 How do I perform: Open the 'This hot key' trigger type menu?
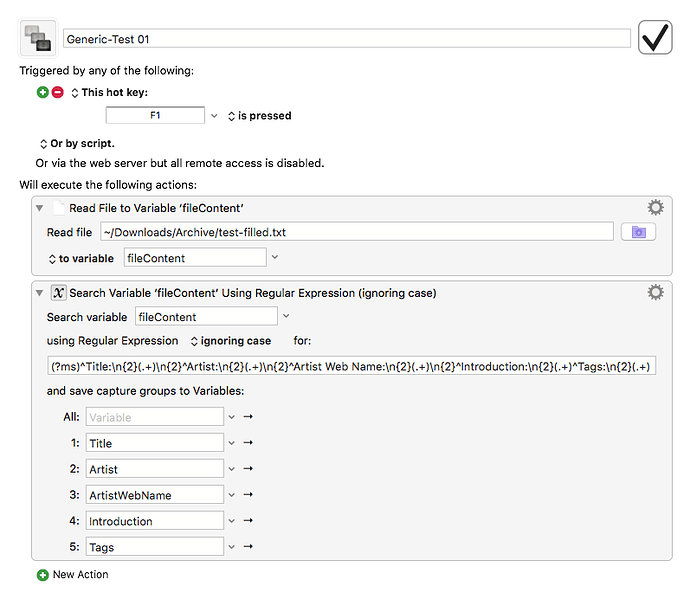click(x=109, y=93)
